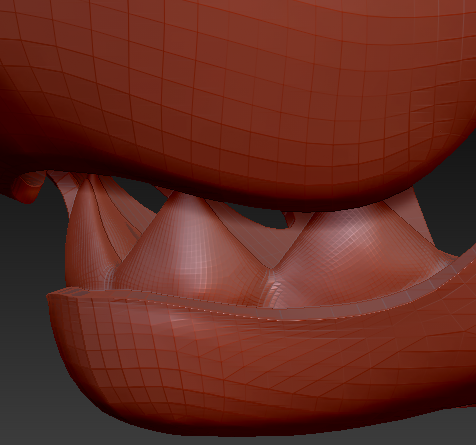Click the lower jaw's front wireframe surface
Viewport: 476px width, 445px height.
pos(233,367)
